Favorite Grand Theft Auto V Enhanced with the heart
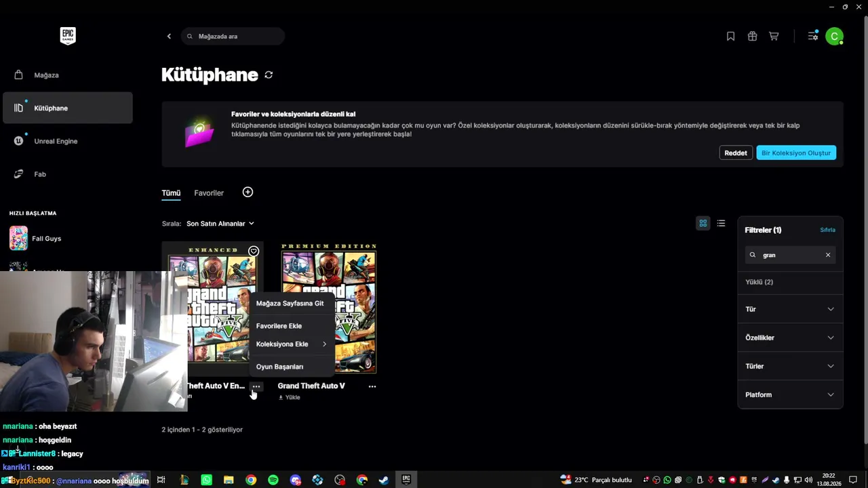Image resolution: width=868 pixels, height=488 pixels. point(254,251)
